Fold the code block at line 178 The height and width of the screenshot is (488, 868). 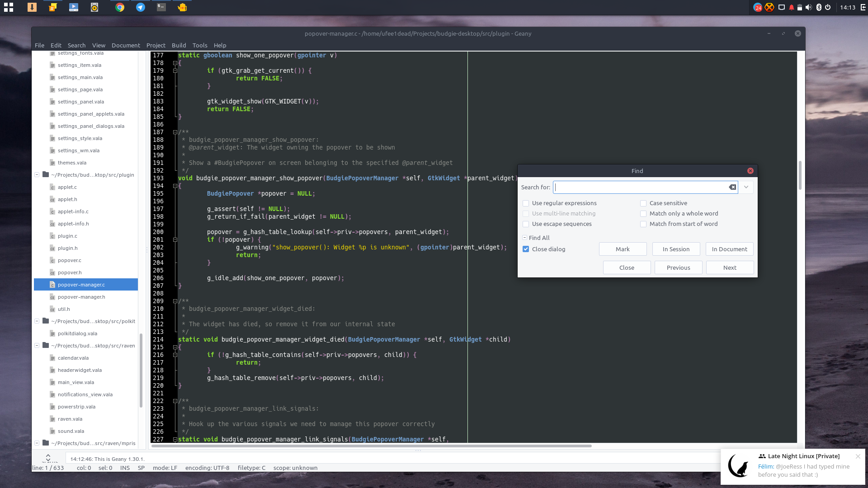click(175, 63)
